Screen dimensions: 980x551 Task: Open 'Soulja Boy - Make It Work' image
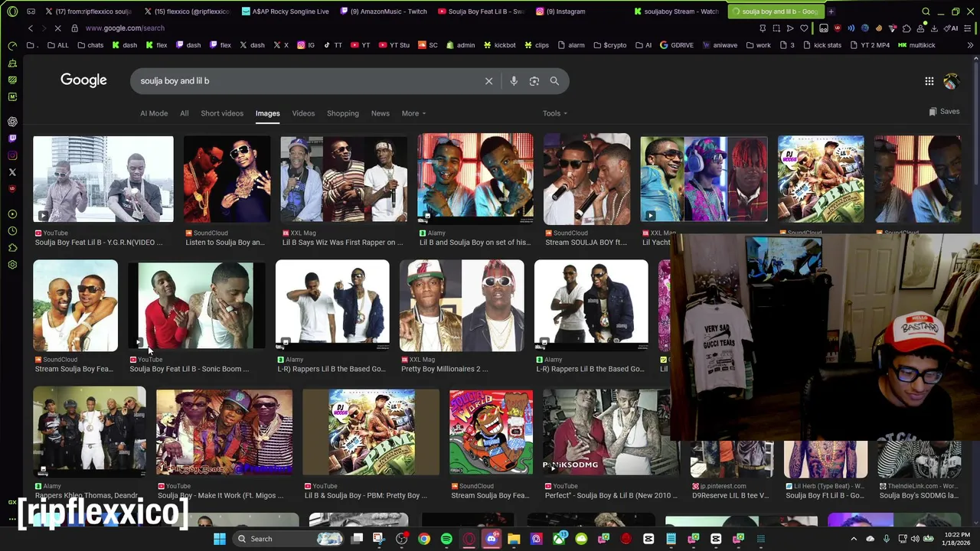coord(224,433)
